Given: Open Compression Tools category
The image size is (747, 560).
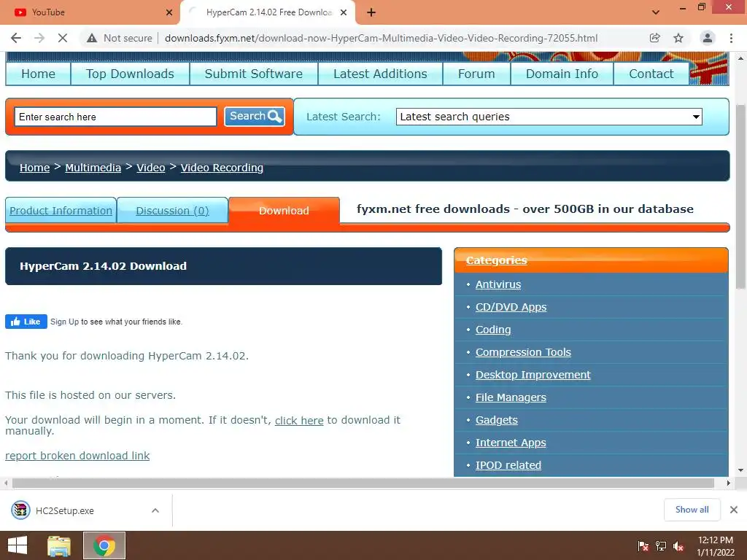Looking at the screenshot, I should 523,352.
